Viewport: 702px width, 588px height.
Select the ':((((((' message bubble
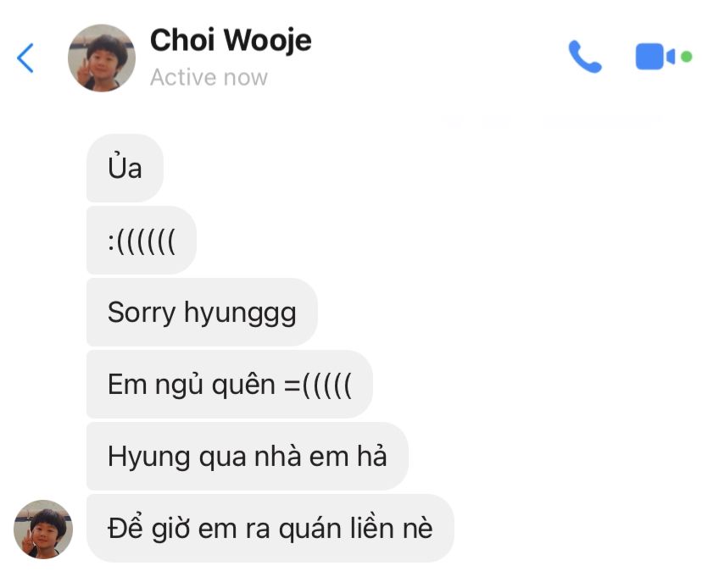pos(142,241)
